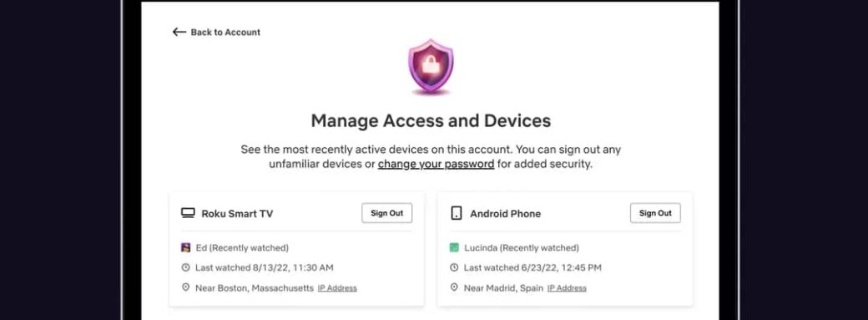
Task: Select the Android Phone title
Action: click(506, 214)
